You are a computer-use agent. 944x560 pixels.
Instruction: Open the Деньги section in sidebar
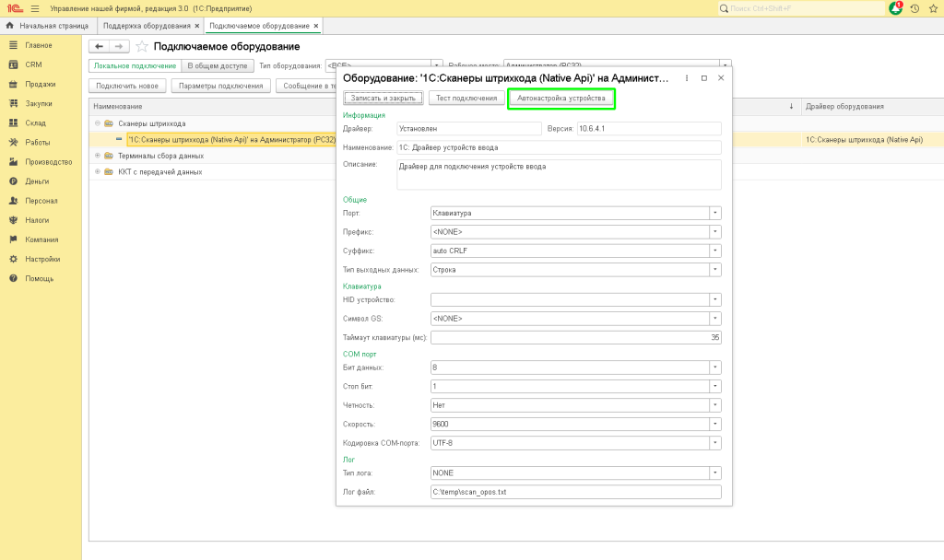(37, 181)
